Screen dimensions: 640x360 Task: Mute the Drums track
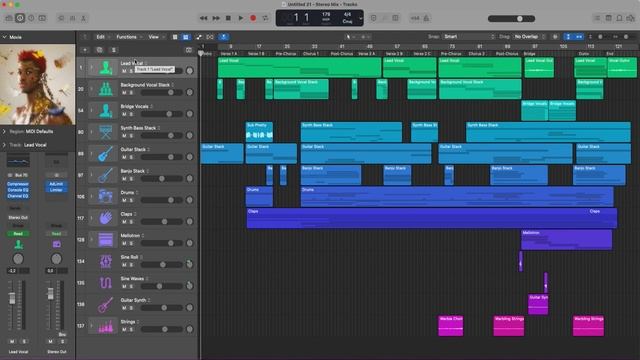tap(124, 200)
